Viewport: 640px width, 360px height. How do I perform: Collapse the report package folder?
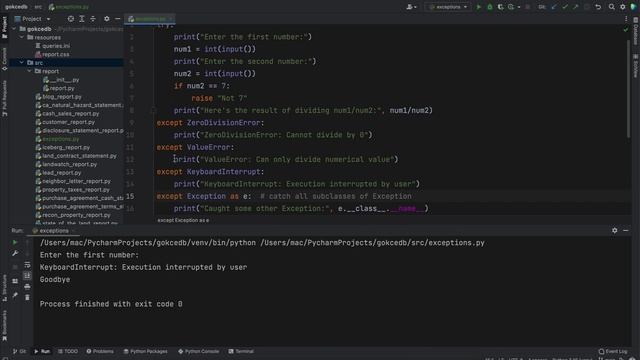tap(29, 71)
